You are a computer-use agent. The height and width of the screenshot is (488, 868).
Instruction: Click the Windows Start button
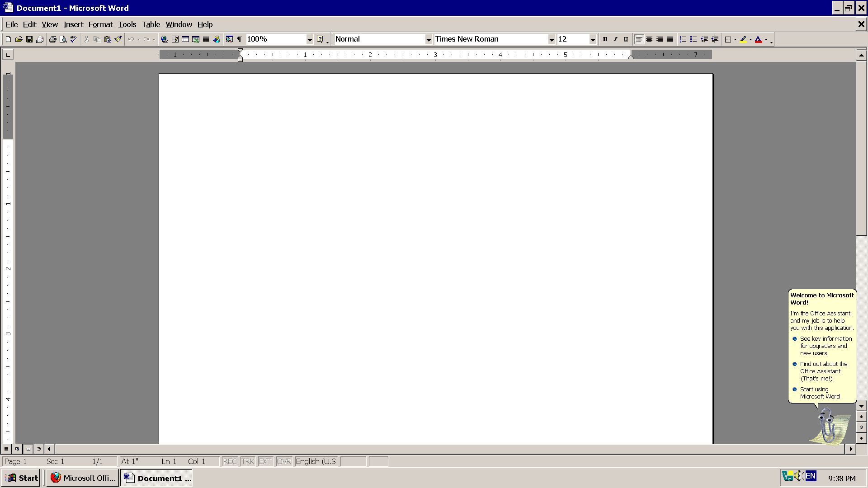tap(22, 478)
